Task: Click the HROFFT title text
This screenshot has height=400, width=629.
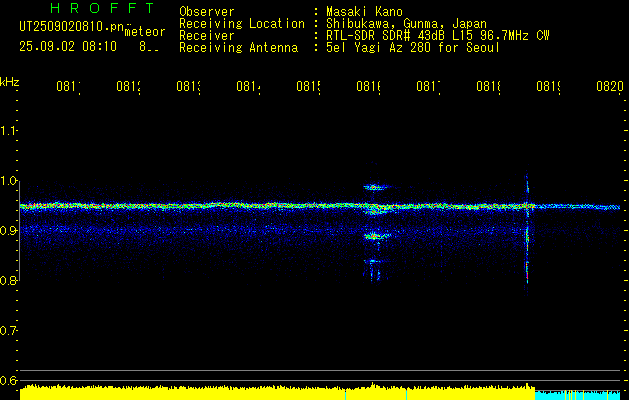Action: (102, 8)
